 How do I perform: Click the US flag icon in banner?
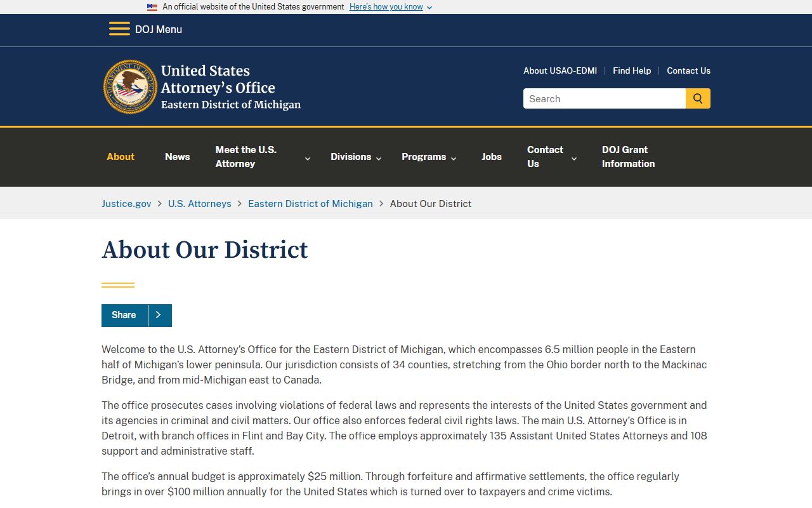pos(152,7)
